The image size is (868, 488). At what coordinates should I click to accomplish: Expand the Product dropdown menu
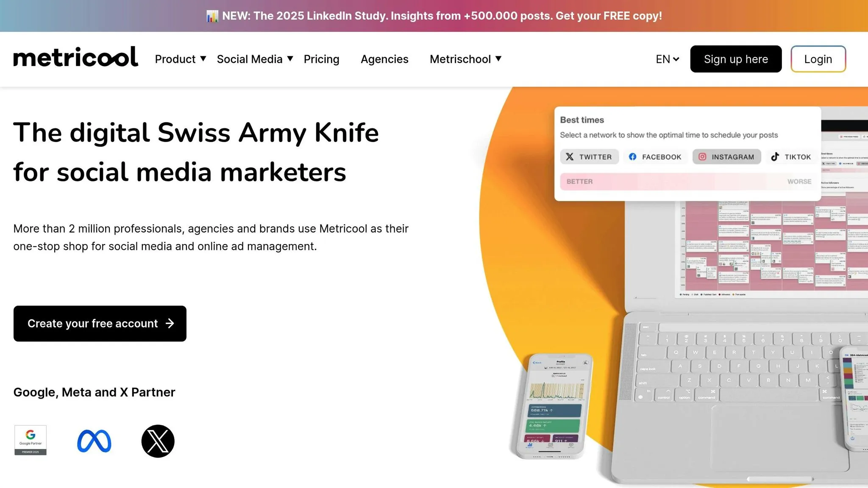click(x=180, y=59)
